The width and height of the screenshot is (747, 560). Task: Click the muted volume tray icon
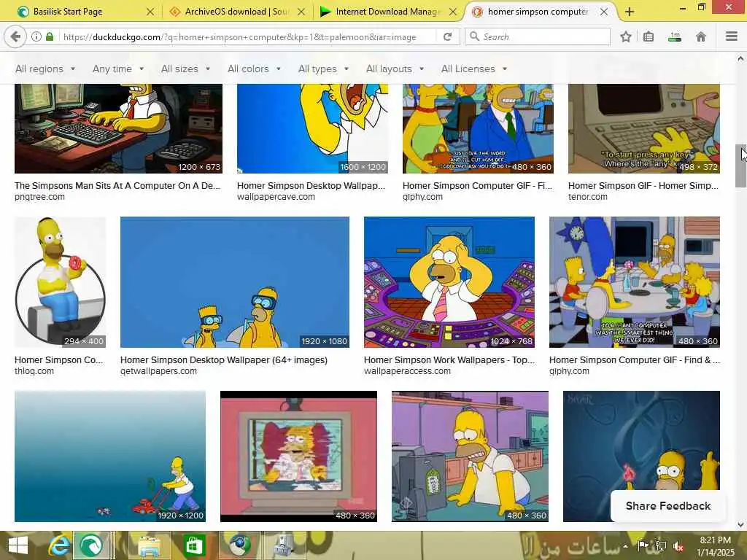click(x=678, y=546)
